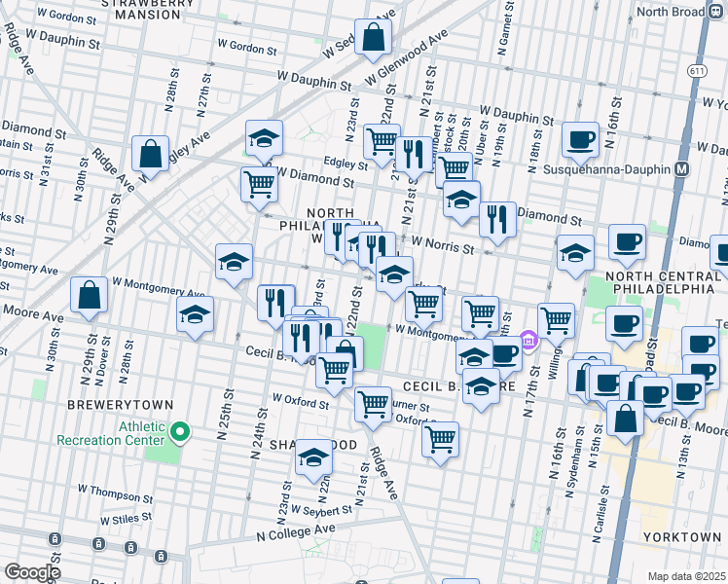
Task: Select the route 611 highway shield
Action: (x=697, y=71)
